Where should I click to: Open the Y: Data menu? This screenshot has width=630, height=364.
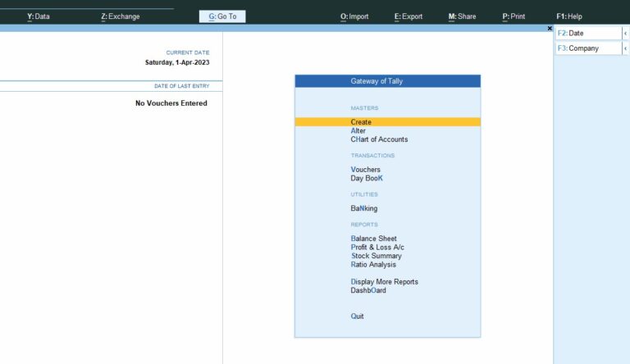point(39,16)
